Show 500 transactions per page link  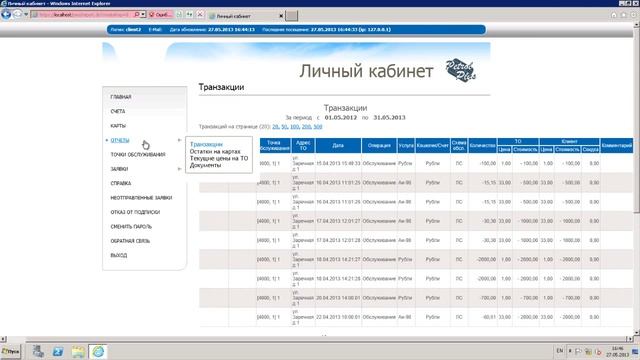(318, 127)
